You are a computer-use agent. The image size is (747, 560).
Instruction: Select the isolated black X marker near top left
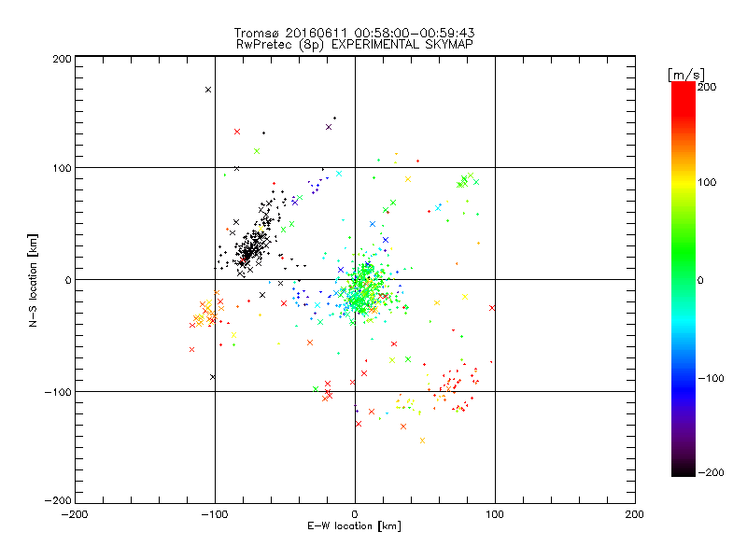tap(208, 90)
